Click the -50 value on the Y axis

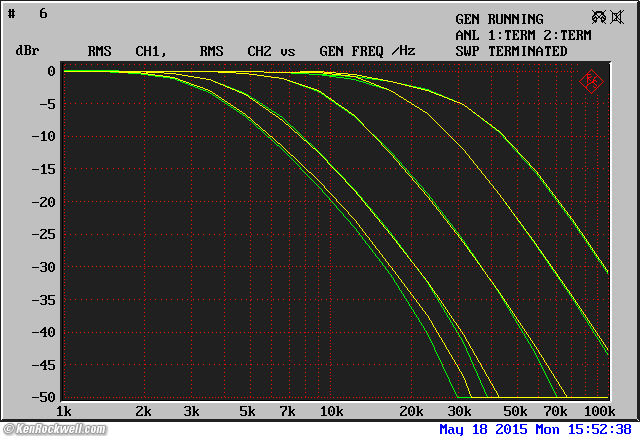click(43, 397)
